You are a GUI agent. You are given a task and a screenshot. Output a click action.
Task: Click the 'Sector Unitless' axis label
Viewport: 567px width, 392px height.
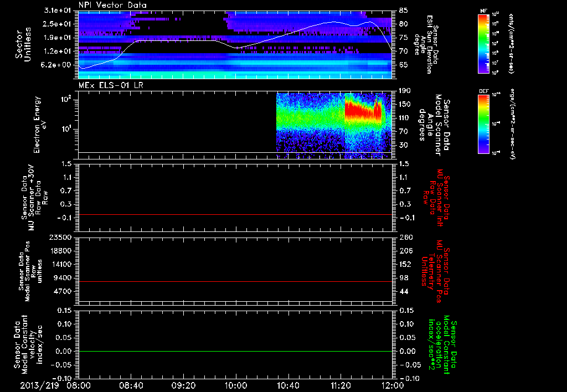coord(23,44)
